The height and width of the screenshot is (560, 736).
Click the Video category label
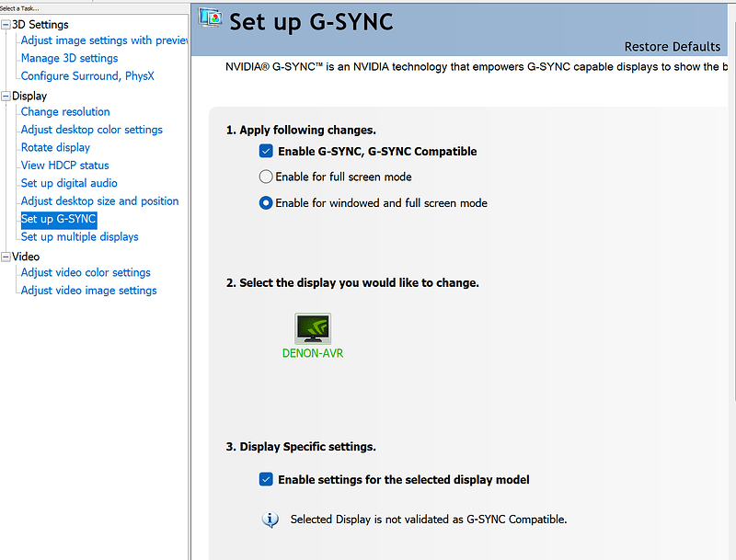(26, 257)
